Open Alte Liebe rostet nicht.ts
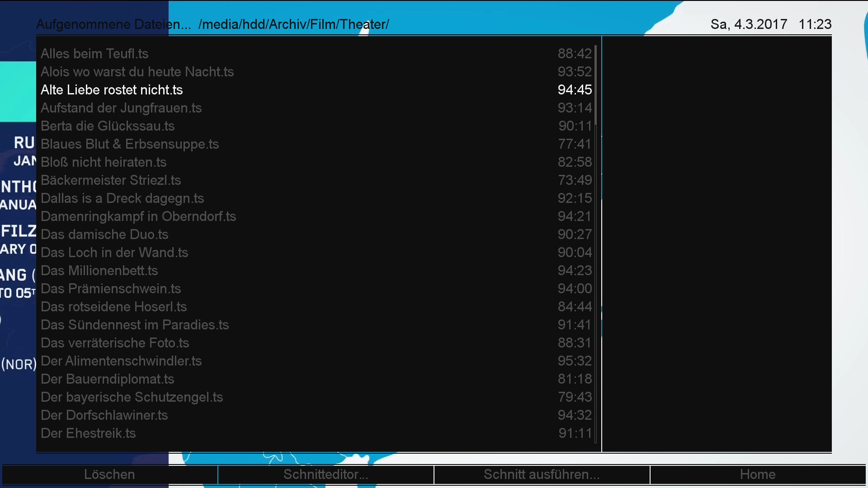Image resolution: width=868 pixels, height=488 pixels. [112, 90]
